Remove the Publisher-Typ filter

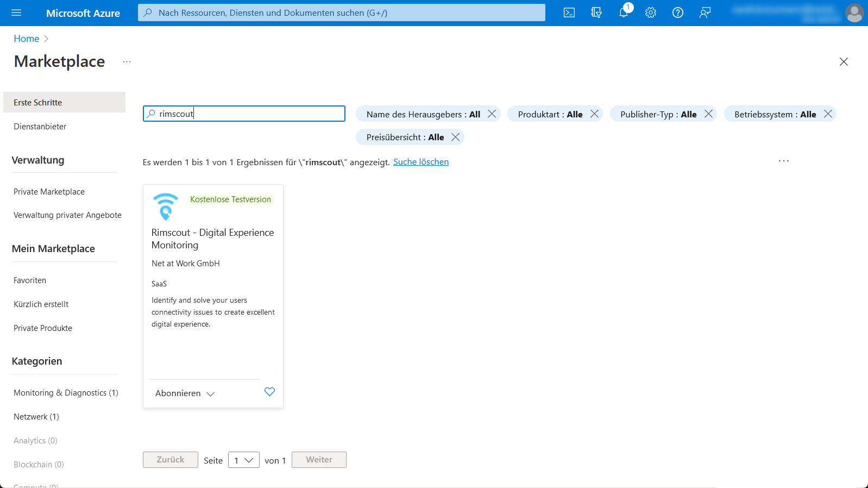(708, 114)
